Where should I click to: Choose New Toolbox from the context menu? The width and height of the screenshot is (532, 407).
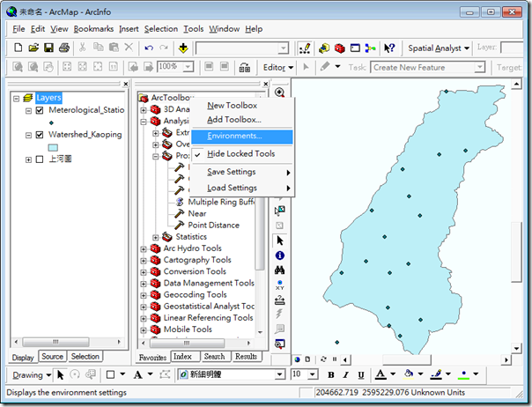[x=241, y=106]
